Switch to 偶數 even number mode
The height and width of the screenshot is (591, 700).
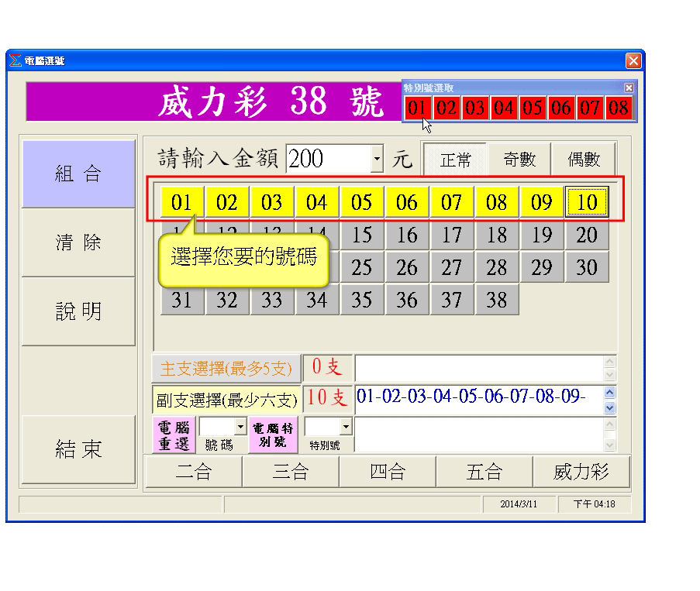click(584, 160)
